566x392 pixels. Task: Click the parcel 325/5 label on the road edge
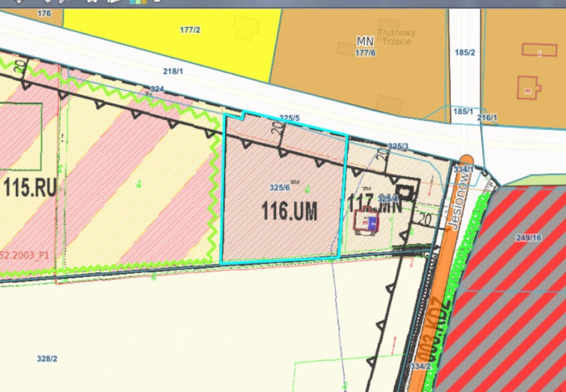[x=289, y=118]
